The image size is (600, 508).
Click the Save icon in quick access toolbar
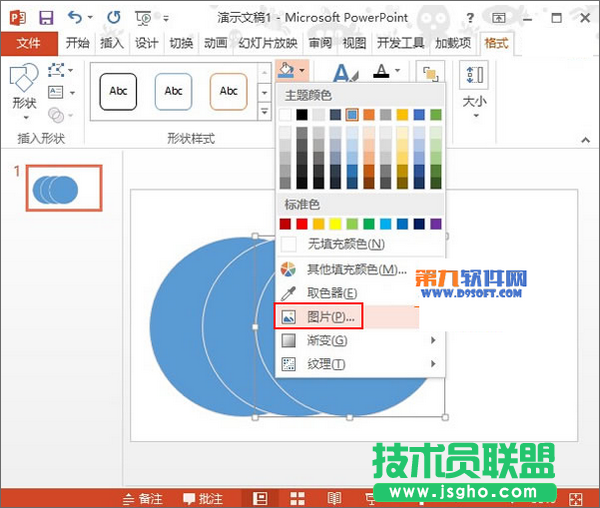(46, 18)
